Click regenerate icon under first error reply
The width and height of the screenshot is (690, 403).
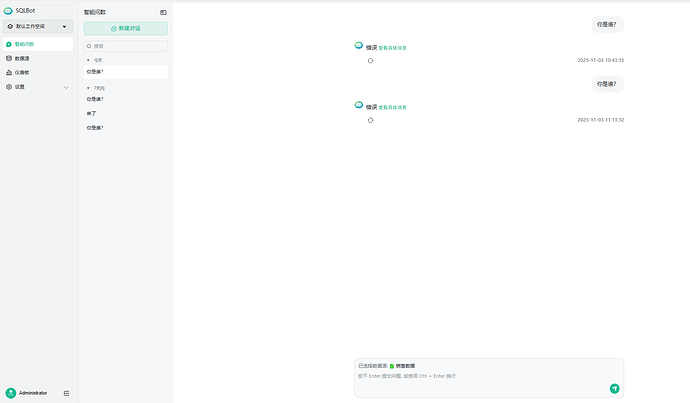[x=371, y=61]
